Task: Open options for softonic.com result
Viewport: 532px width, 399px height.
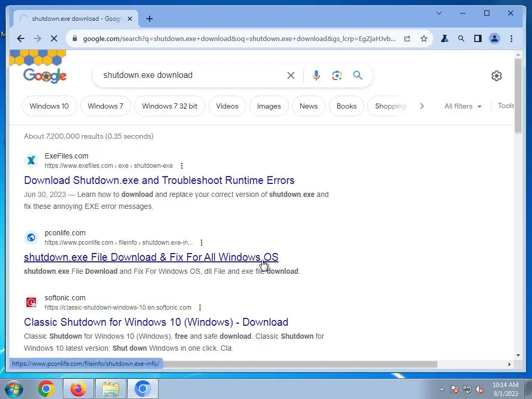Action: tap(200, 308)
